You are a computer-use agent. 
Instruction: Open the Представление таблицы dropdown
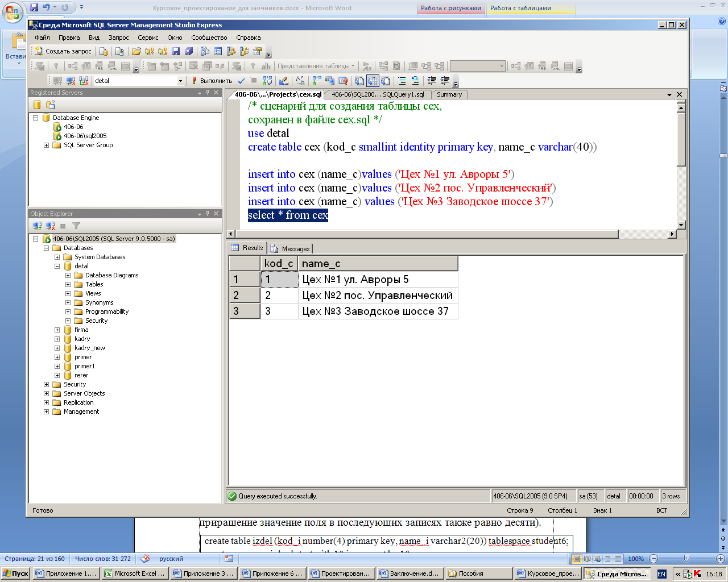(316, 66)
